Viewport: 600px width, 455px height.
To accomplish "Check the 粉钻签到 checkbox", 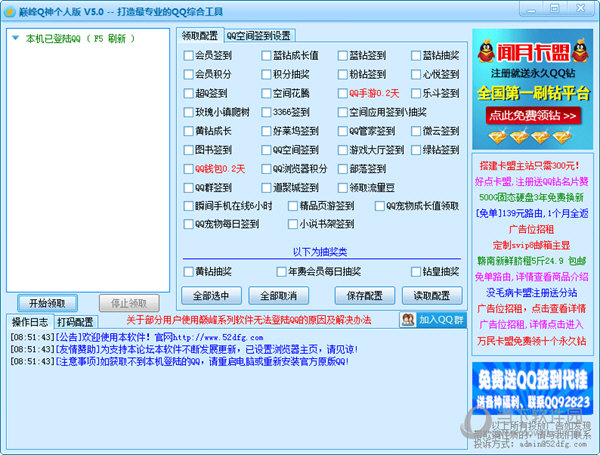I will click(342, 74).
